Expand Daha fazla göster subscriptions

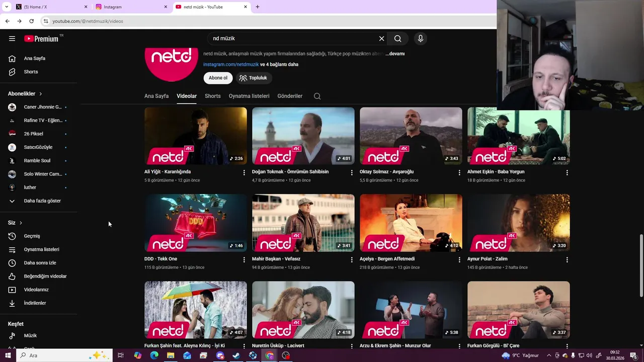click(38, 201)
